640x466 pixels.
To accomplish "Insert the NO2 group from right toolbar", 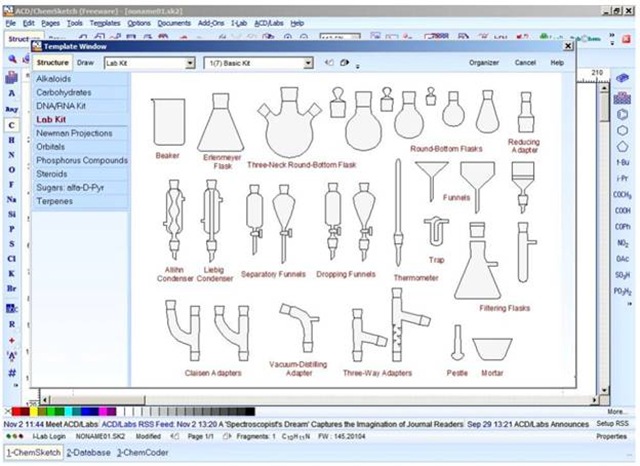I will (x=622, y=243).
